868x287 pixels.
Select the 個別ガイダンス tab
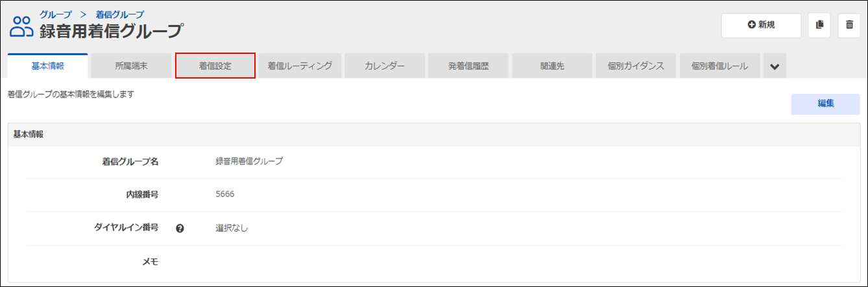point(636,66)
